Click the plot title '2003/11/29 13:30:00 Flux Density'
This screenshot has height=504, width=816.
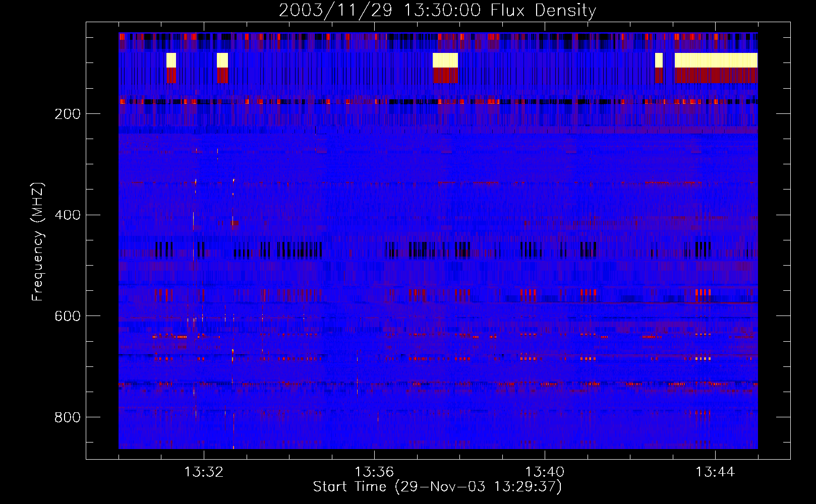coord(437,10)
